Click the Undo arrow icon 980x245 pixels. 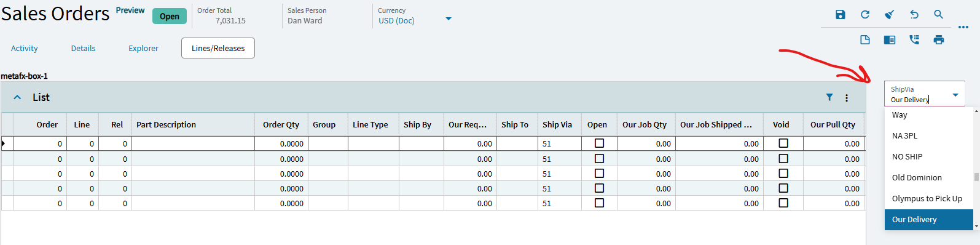[x=914, y=14]
